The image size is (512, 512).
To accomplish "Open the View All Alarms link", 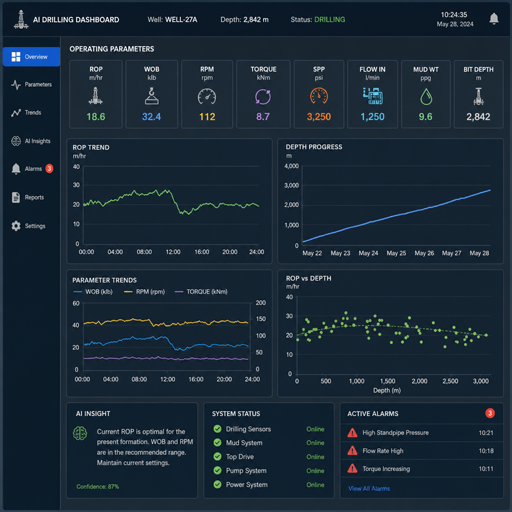I will point(369,489).
